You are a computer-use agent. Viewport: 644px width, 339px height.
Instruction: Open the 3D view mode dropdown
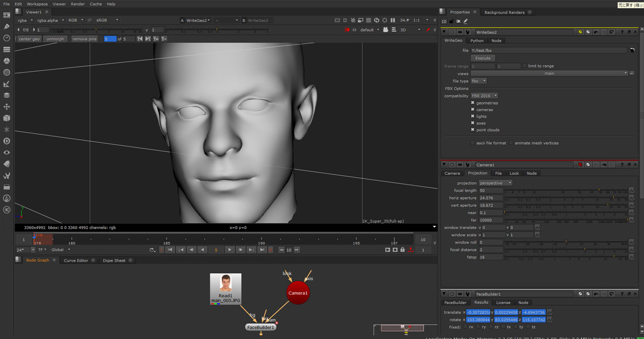[x=410, y=30]
